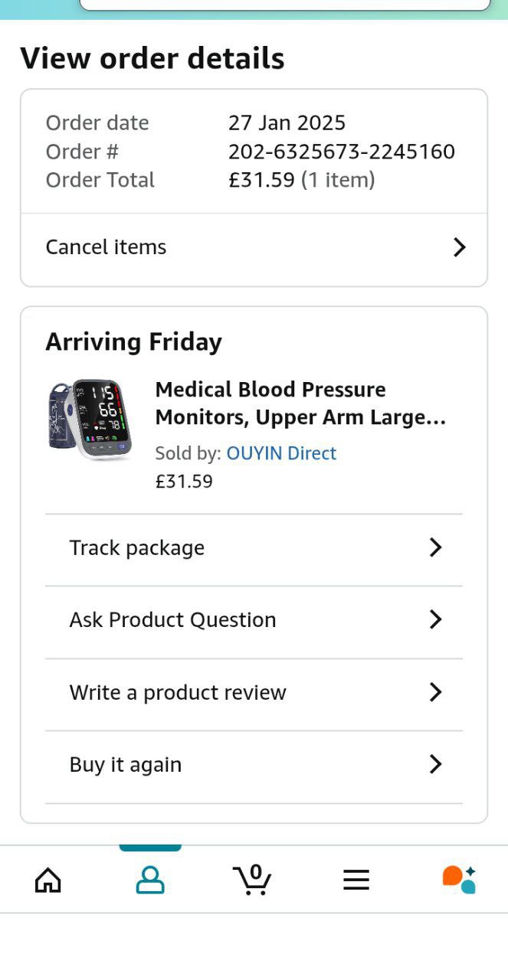508x980 pixels.
Task: Tap the arrow next to Track package
Action: (x=435, y=547)
